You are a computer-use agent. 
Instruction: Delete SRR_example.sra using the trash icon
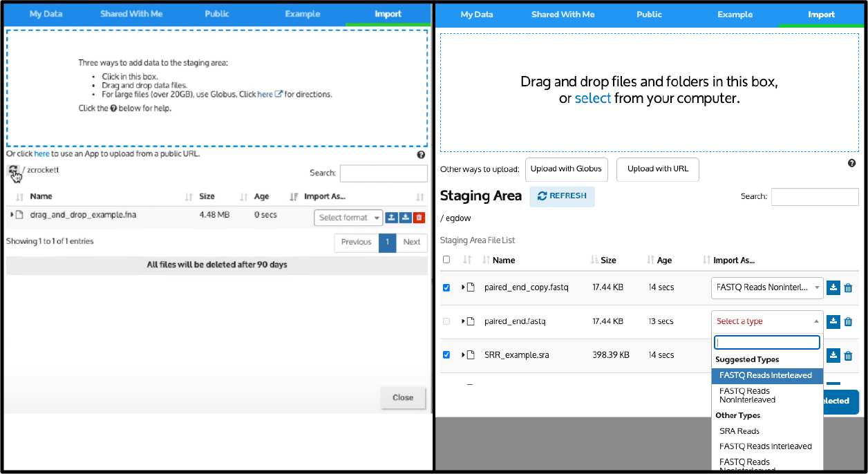coord(848,354)
